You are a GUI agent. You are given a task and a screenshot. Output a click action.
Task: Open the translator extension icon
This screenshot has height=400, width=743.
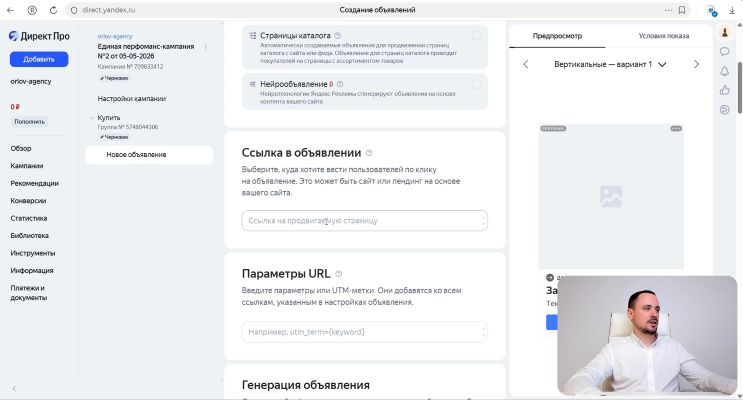pos(712,10)
